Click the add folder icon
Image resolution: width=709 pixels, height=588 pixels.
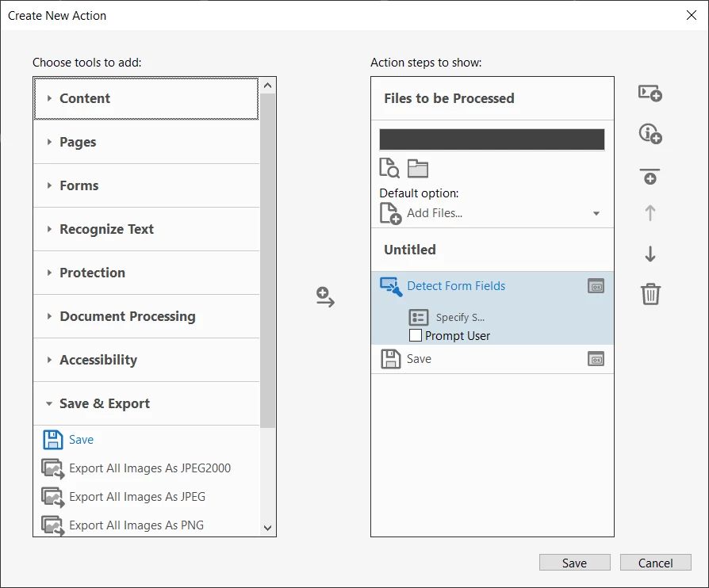(x=417, y=169)
